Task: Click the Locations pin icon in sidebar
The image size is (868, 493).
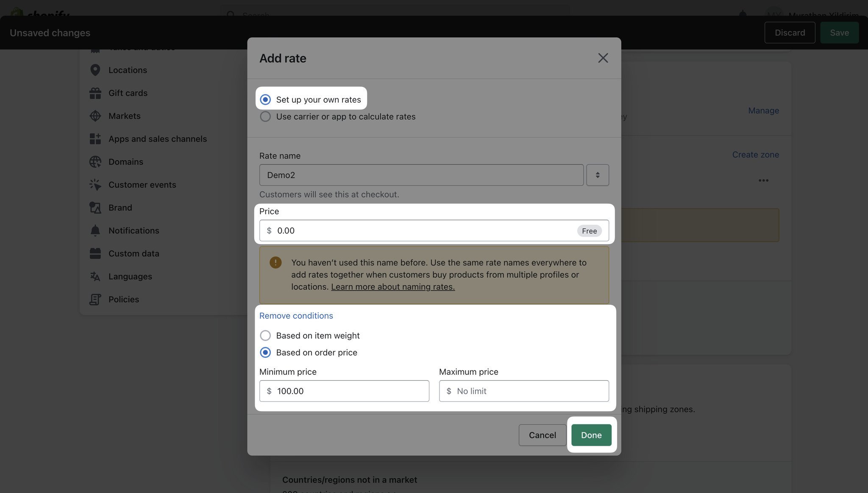Action: pyautogui.click(x=95, y=70)
